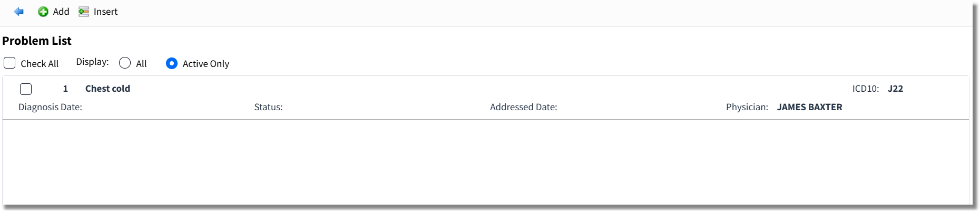Tick the Check All checkbox

(9, 63)
